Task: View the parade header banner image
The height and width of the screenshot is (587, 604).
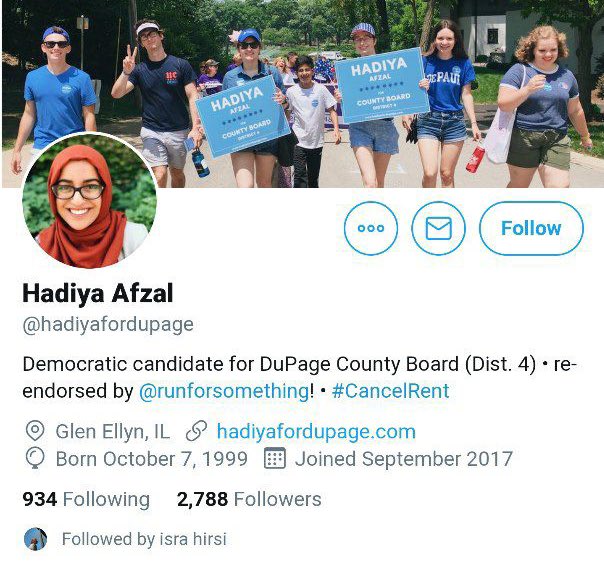Action: point(303,94)
